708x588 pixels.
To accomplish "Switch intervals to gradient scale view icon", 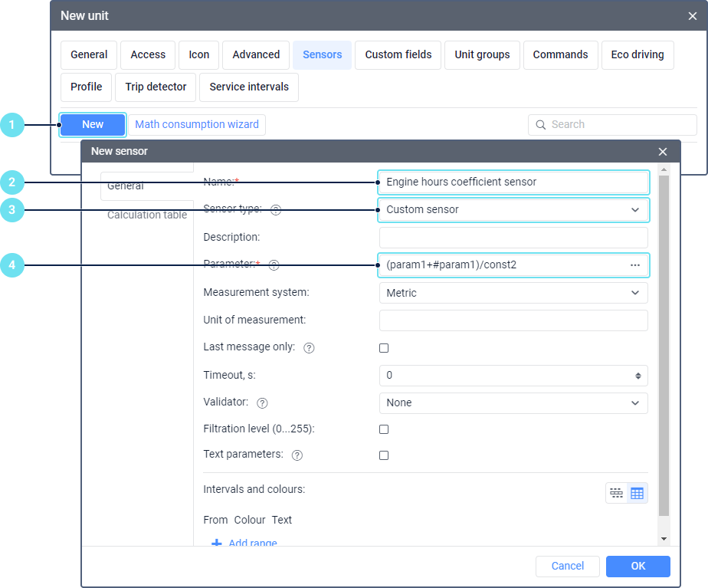I will click(x=616, y=493).
